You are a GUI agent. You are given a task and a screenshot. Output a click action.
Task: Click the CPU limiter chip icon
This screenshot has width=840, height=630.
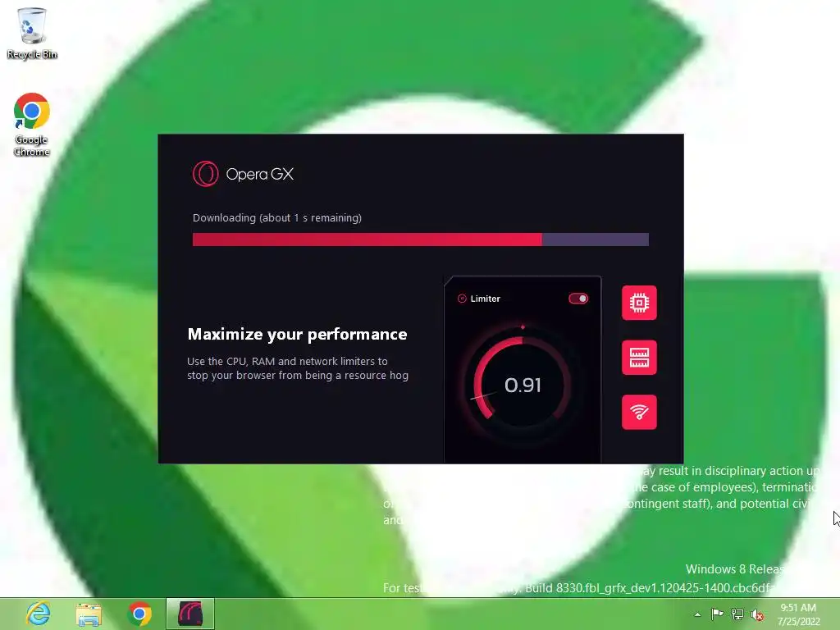(x=639, y=303)
